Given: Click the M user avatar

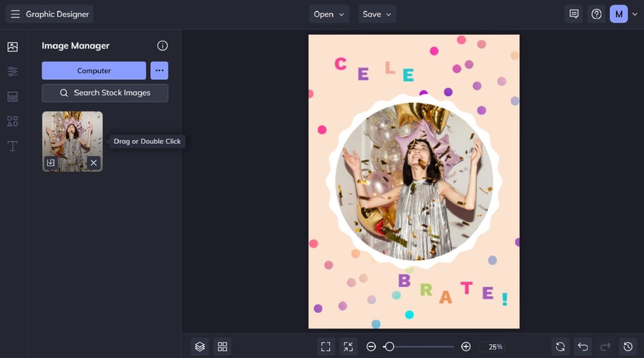Looking at the screenshot, I should point(619,14).
